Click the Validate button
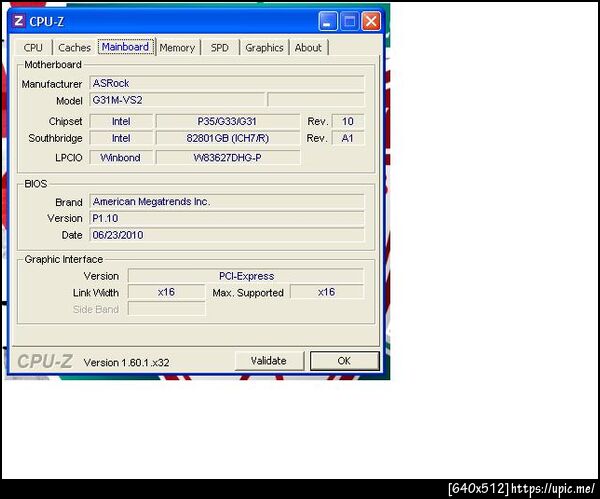The height and width of the screenshot is (499, 600). click(269, 361)
